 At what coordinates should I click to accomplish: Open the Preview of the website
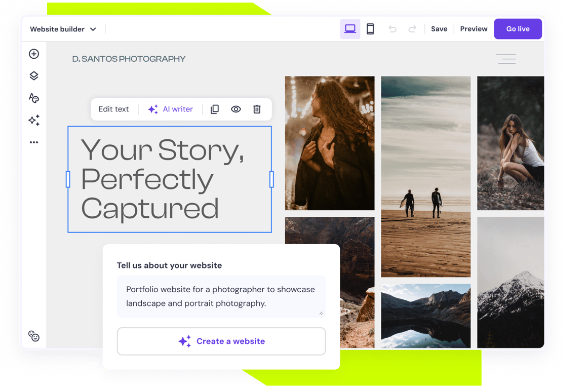[x=473, y=28]
